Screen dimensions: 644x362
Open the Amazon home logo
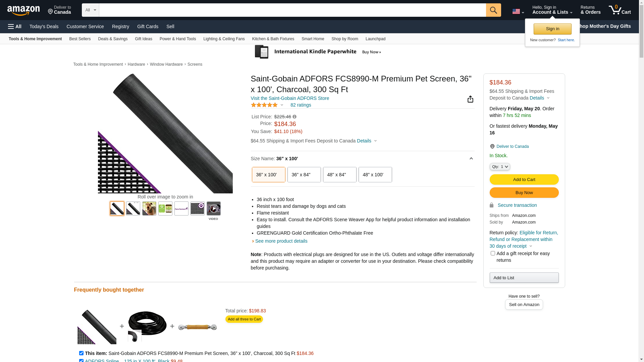(x=23, y=10)
